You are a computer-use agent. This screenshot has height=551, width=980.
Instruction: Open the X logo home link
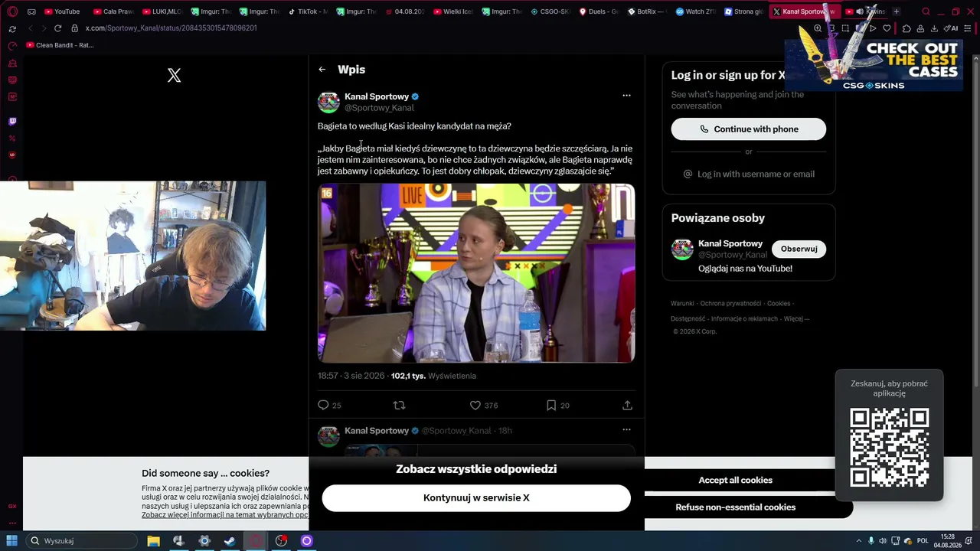[175, 75]
